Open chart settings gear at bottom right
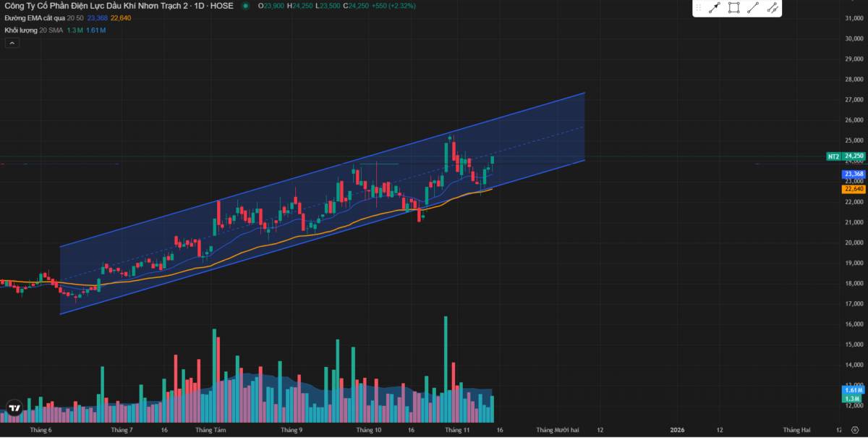 [854, 429]
